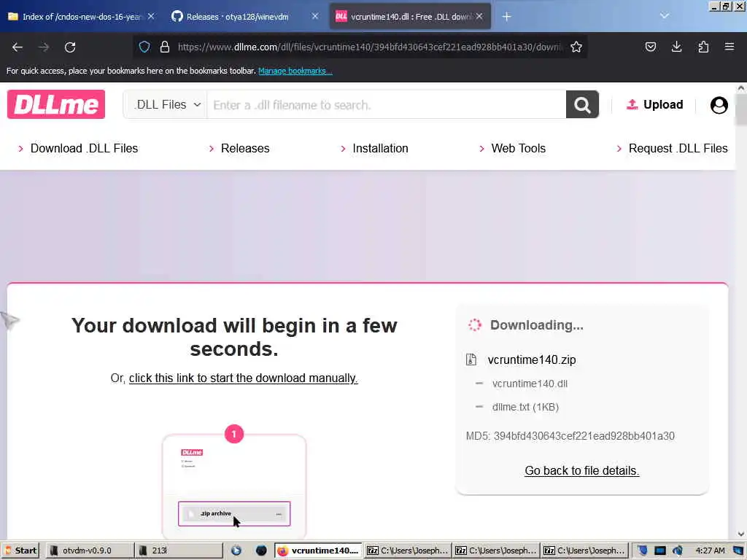Click the shield icon in system tray

pos(642,551)
